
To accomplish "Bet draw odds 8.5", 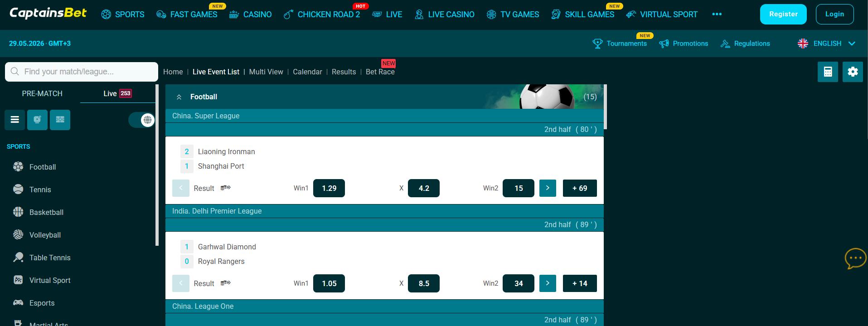I will (x=424, y=283).
